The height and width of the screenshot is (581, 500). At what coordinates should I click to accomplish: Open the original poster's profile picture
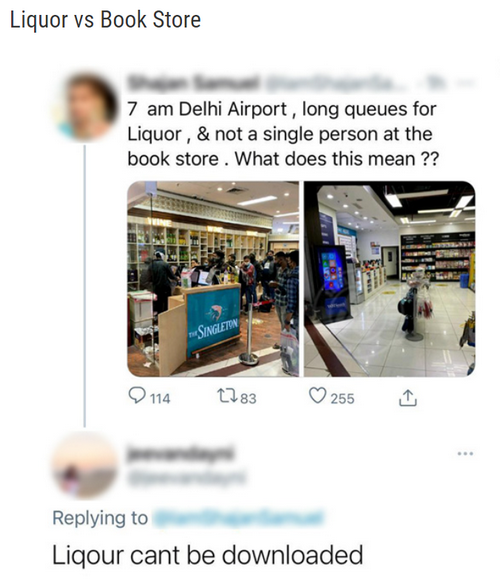[x=85, y=107]
